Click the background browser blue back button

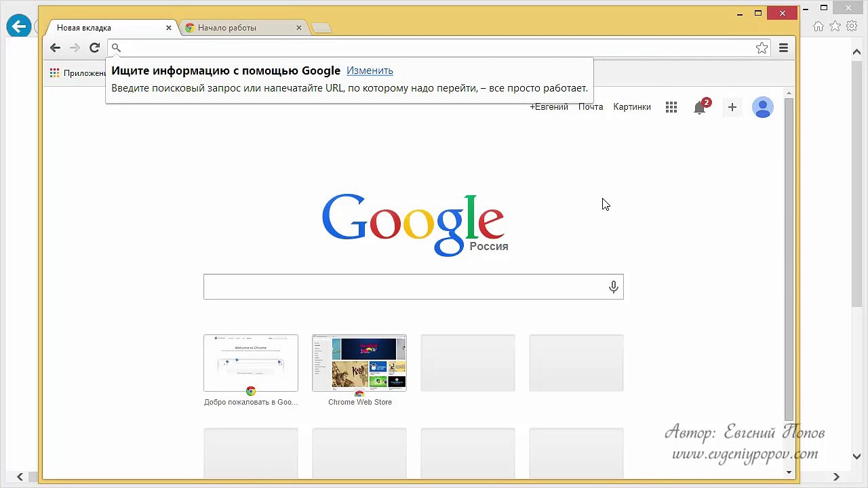pyautogui.click(x=18, y=26)
